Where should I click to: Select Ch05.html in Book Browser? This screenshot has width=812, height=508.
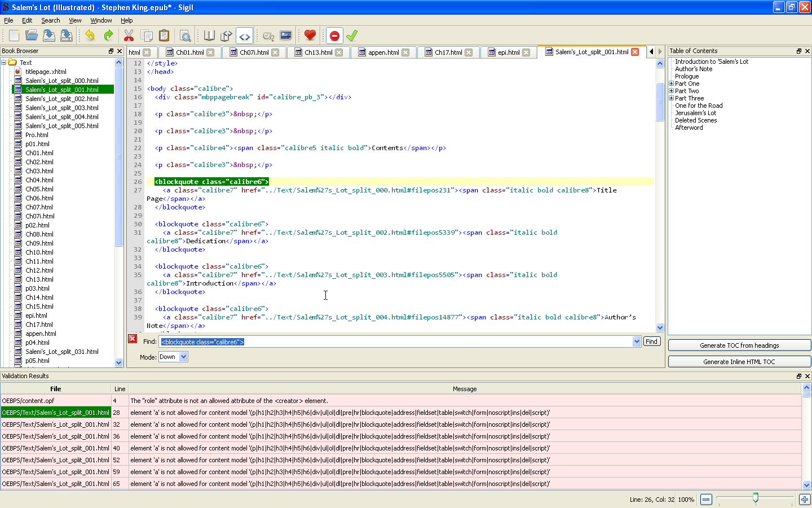(39, 189)
